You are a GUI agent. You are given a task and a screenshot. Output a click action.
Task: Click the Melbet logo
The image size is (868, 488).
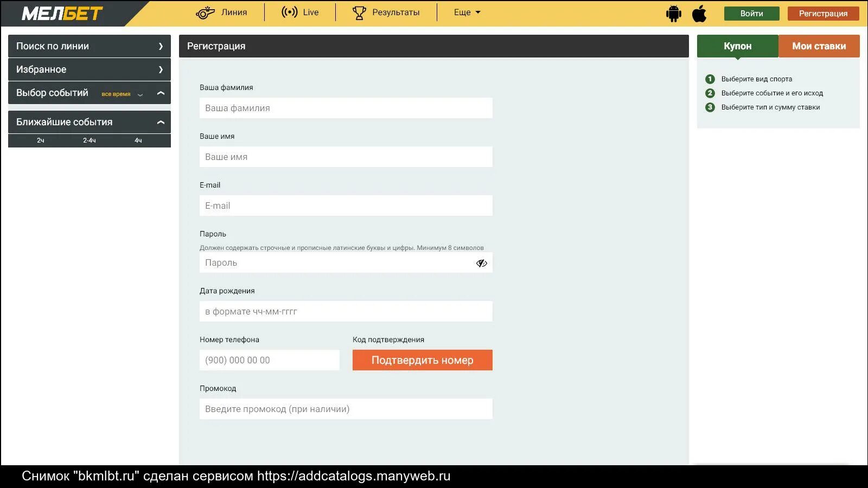62,13
